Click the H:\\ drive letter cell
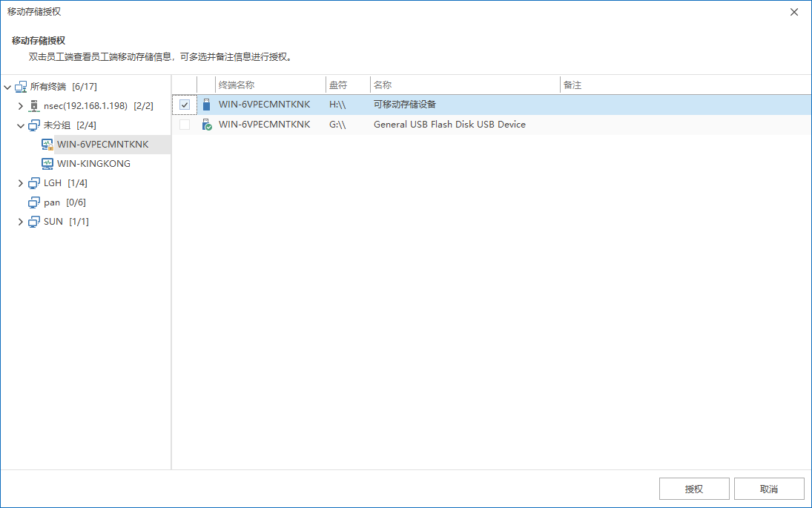Screen dimensions: 812x508 337,105
